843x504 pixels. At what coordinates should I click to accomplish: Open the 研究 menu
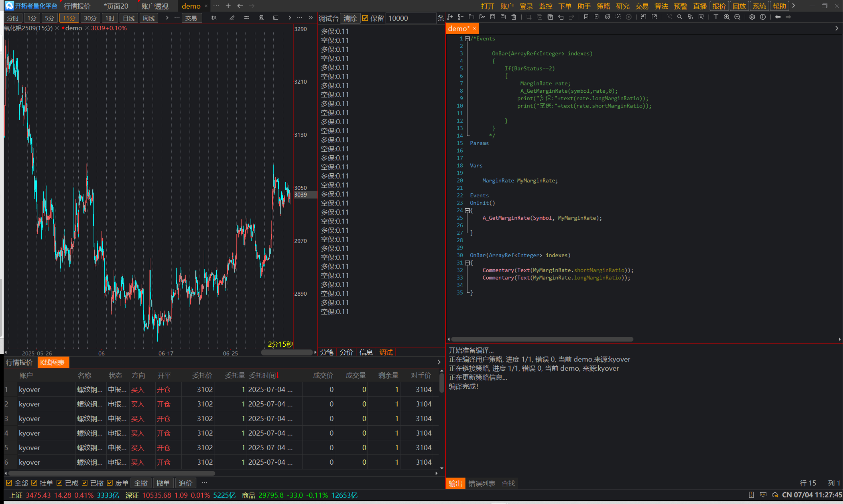[622, 6]
